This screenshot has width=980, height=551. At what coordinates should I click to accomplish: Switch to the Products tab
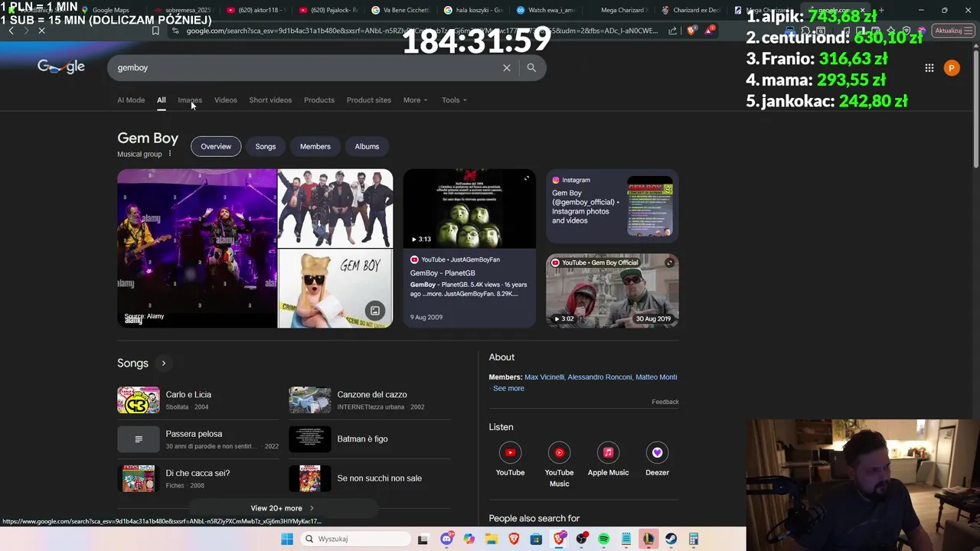[x=319, y=100]
